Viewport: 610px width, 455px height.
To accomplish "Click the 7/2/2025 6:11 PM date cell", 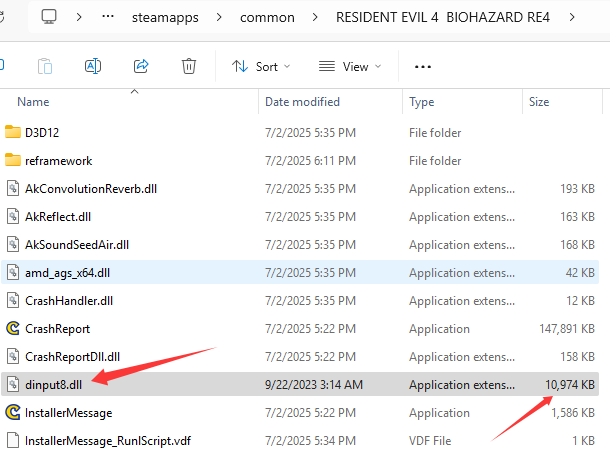I will (x=310, y=161).
